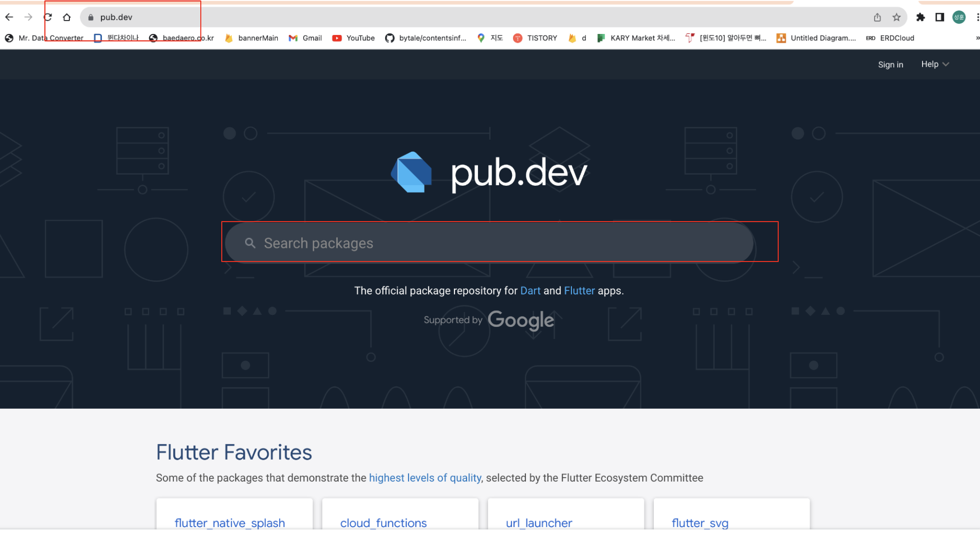Open the cloud_functions package
The height and width of the screenshot is (536, 980).
tap(384, 523)
